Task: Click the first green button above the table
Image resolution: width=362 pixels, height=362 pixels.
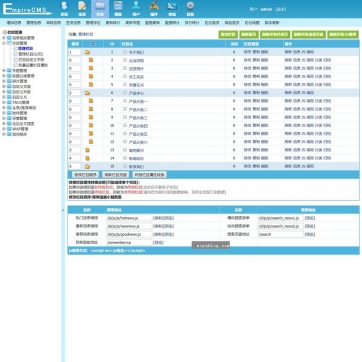Action: pyautogui.click(x=228, y=35)
